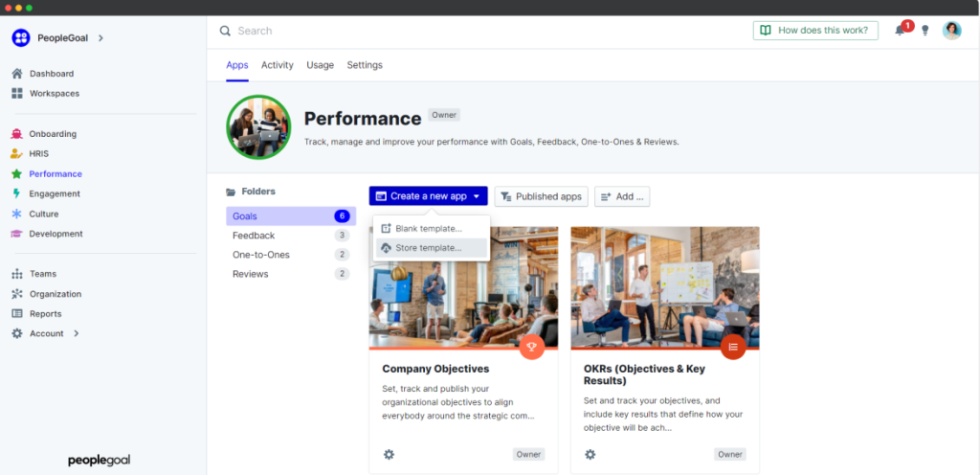
Task: Click the Create a new app button
Action: 428,196
